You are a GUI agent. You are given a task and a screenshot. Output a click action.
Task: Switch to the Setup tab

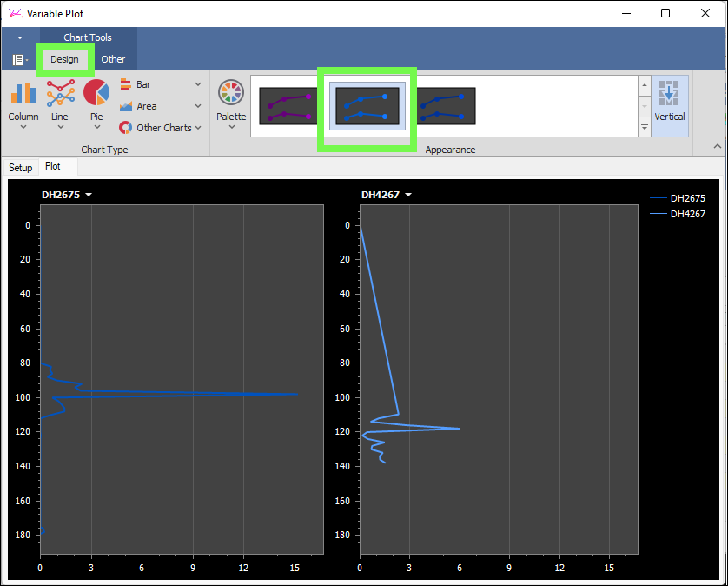click(x=21, y=168)
